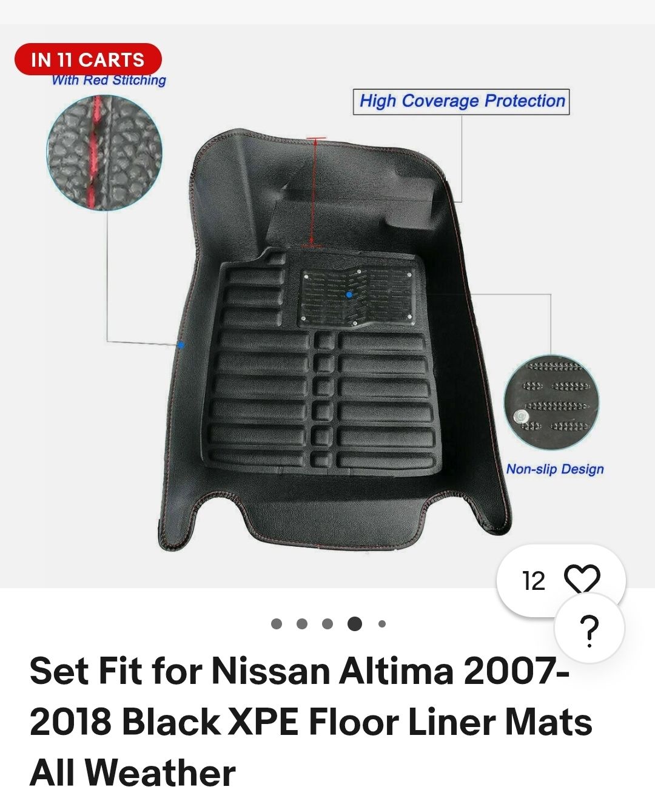Jump to the last small carousel dot
Screen dimensions: 655x812
click(382, 624)
